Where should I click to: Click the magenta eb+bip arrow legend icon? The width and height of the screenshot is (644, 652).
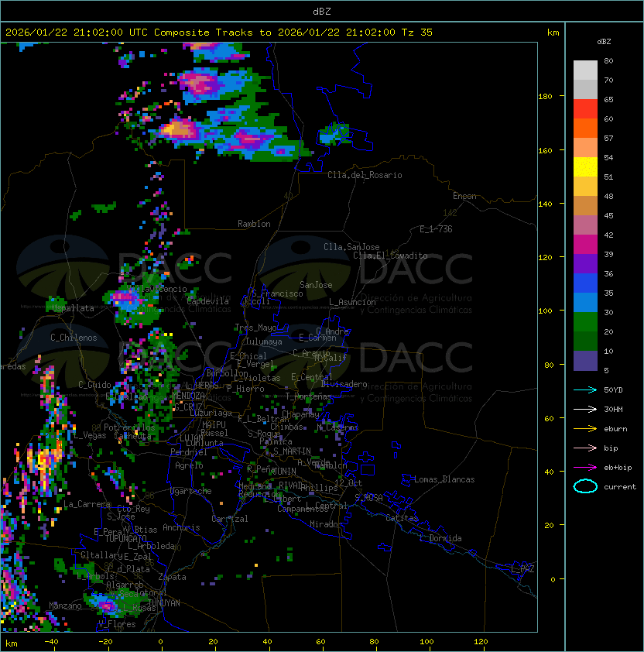point(585,468)
